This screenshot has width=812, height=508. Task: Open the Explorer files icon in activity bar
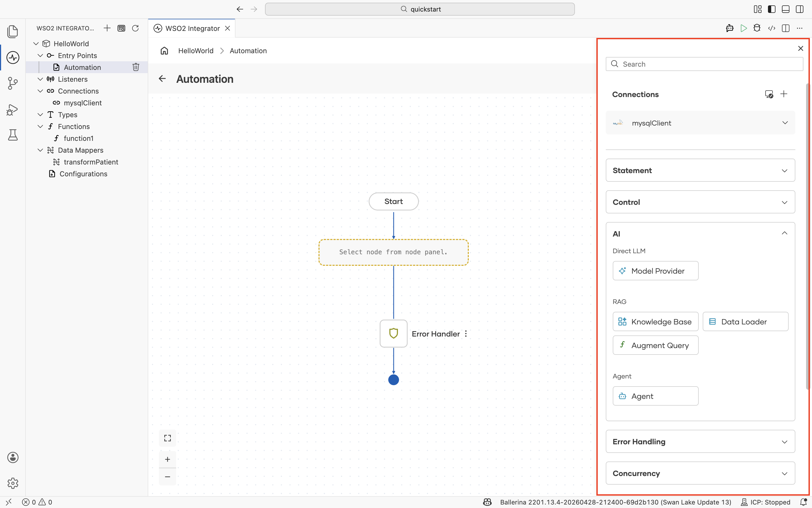[x=13, y=32]
